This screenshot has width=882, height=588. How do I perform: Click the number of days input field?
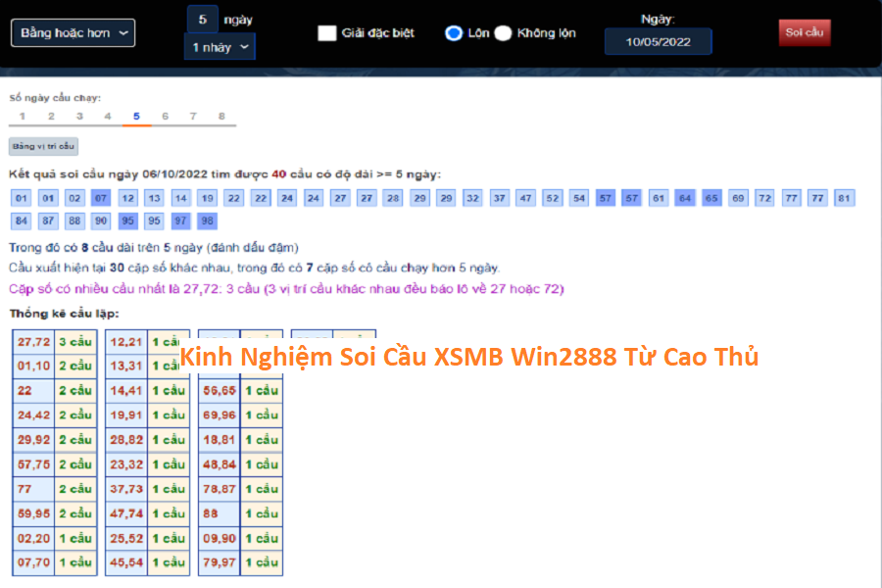pos(202,19)
